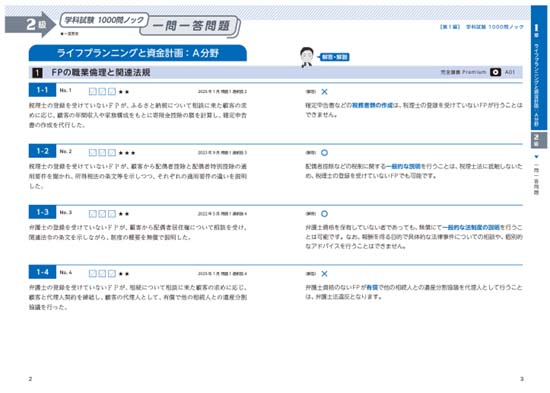Click the exam date note on question 1-1
Viewport: 550px width, 393px height.
click(222, 92)
